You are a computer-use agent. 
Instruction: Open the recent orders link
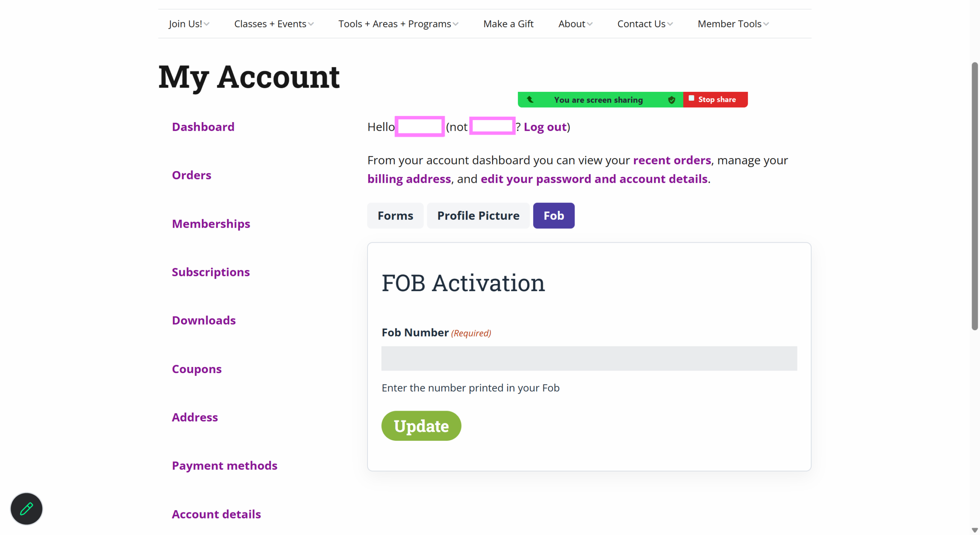coord(672,160)
